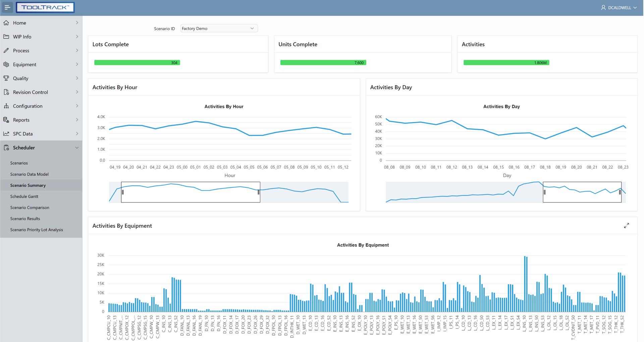Click the hamburger menu icon

(x=7, y=7)
